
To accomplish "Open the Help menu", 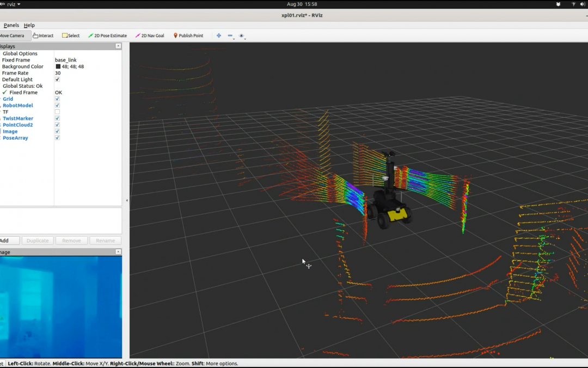I will tap(29, 25).
